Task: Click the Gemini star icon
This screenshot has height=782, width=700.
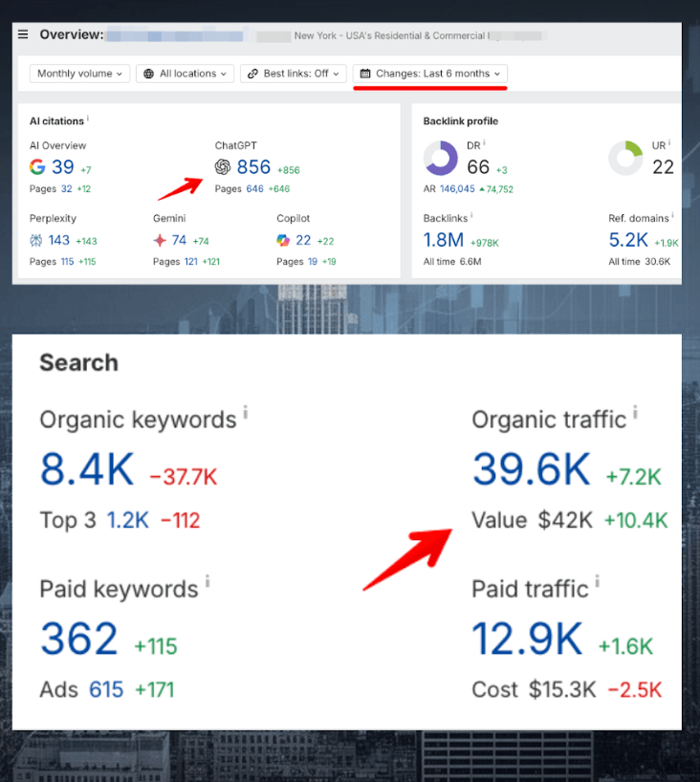Action: [160, 240]
